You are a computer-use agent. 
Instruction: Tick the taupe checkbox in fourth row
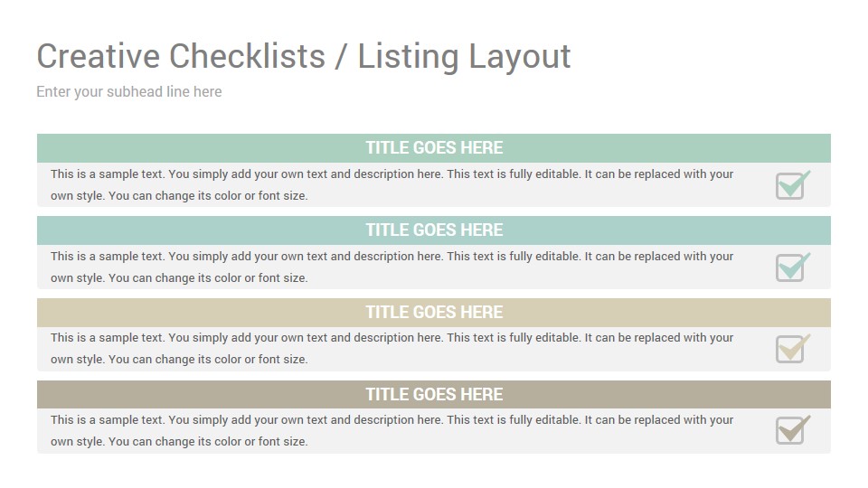pos(793,430)
